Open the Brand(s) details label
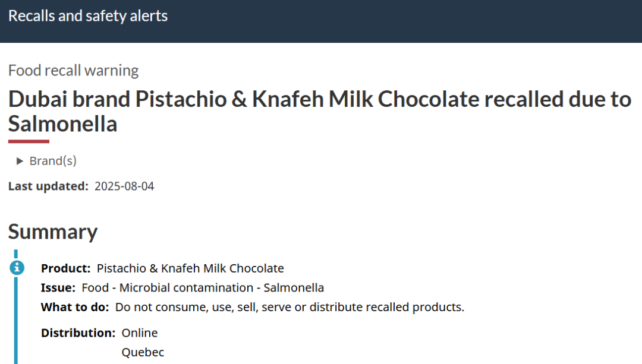Screen dimensions: 642x364 (53, 161)
